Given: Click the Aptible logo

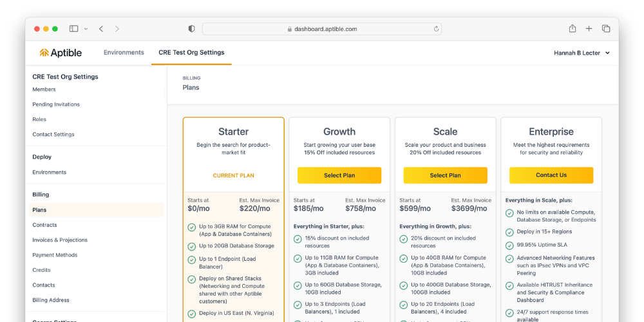Looking at the screenshot, I should tap(61, 53).
